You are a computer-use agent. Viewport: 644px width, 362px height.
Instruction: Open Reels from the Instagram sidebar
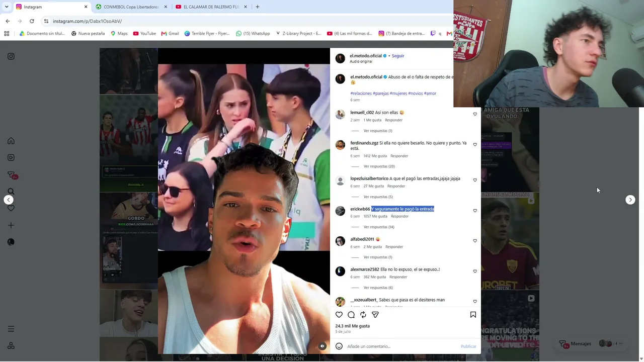pyautogui.click(x=11, y=158)
